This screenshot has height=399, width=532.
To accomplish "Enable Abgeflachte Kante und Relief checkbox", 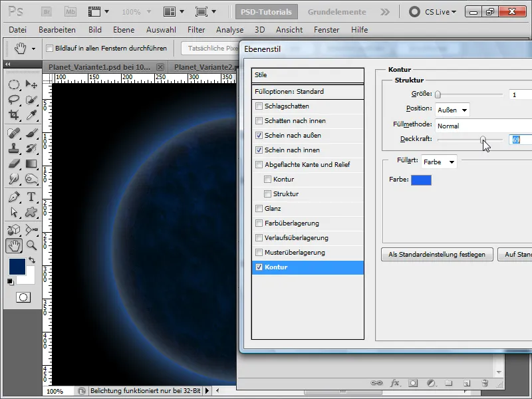I will tap(259, 164).
